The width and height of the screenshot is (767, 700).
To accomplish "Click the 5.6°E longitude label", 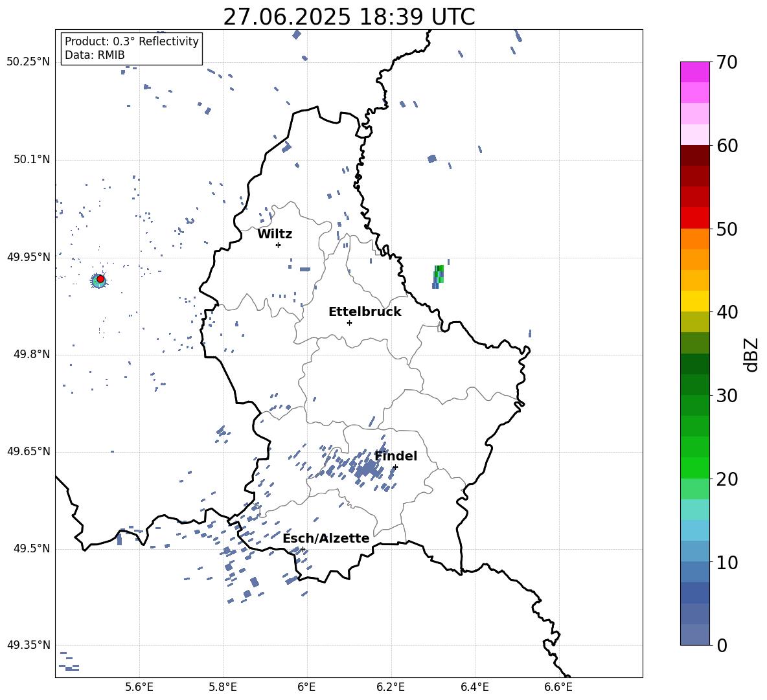I will click(139, 687).
